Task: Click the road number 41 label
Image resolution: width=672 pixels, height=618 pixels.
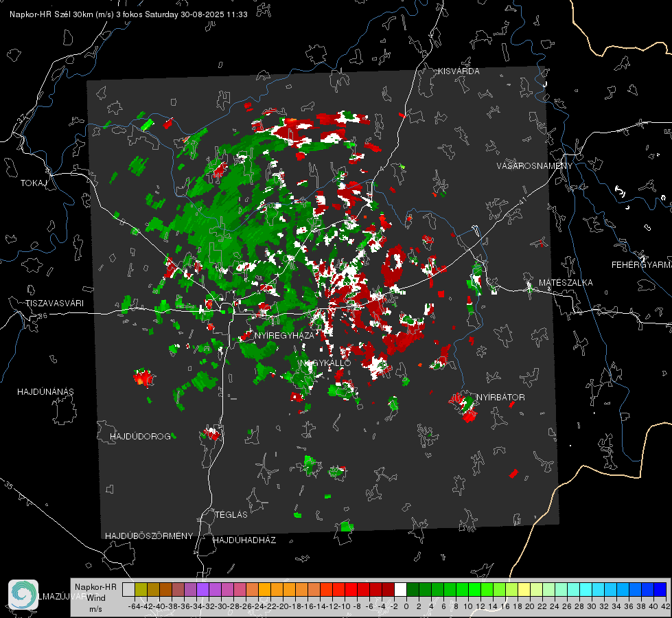Action: tap(522, 201)
